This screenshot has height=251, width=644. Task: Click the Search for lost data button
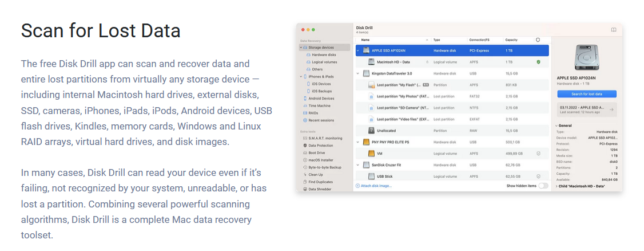(x=586, y=94)
